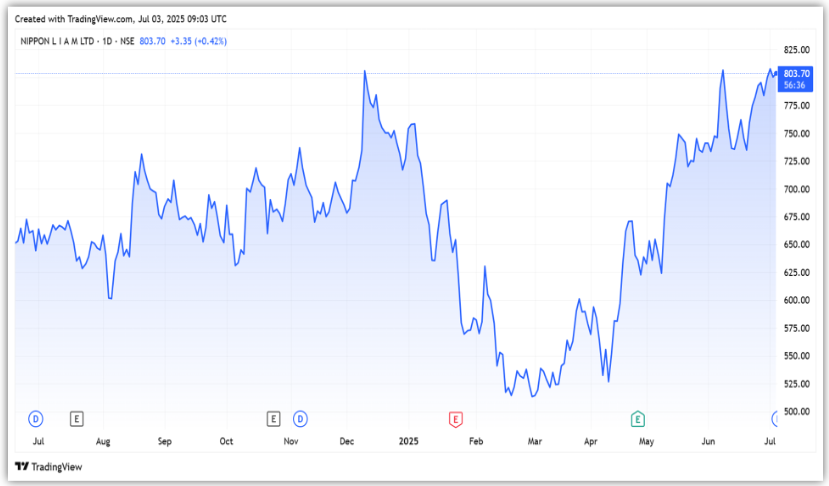Click the 56:36 countdown timer label
The height and width of the screenshot is (486, 829).
coord(796,85)
